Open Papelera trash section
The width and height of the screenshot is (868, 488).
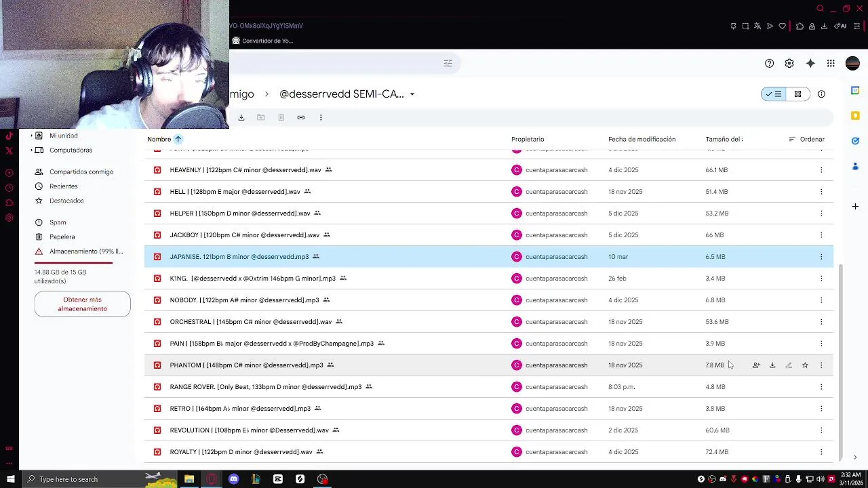(x=62, y=237)
